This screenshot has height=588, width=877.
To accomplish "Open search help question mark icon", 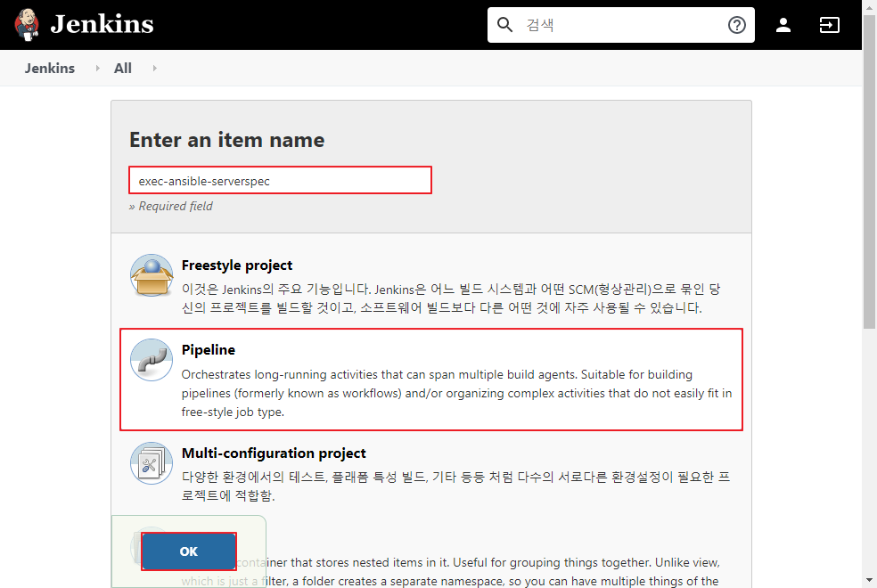I will [736, 25].
